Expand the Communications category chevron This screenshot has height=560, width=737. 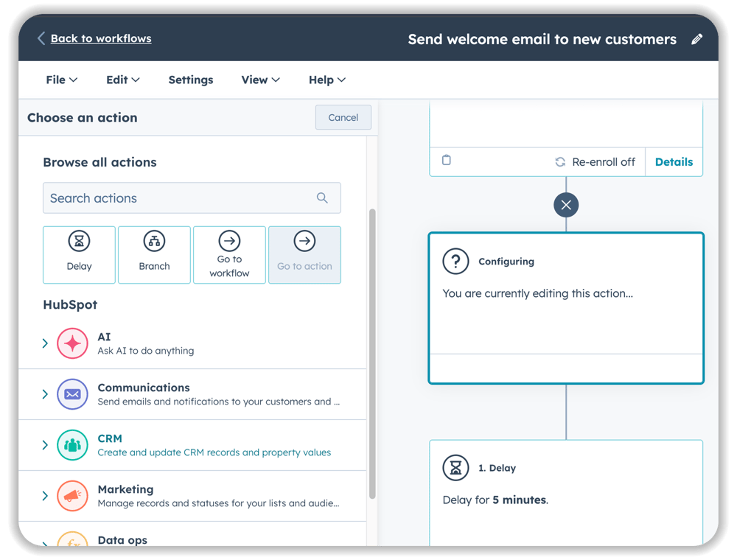pos(45,394)
